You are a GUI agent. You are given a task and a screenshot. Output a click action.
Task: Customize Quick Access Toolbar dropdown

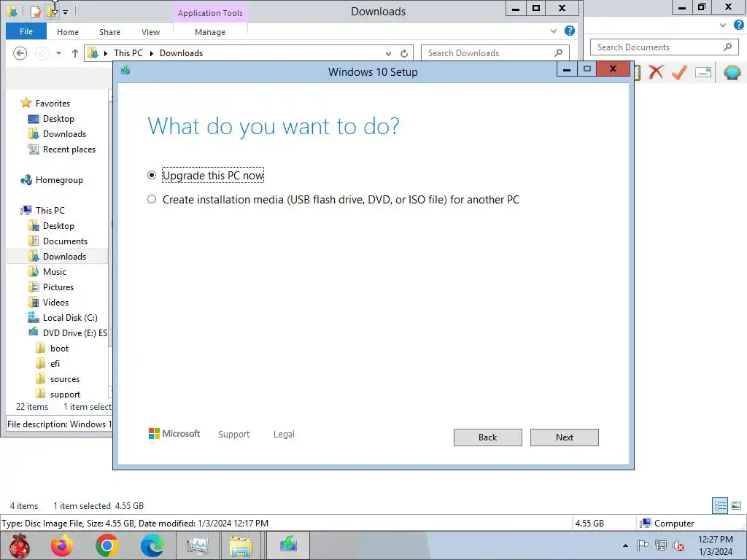pos(66,12)
